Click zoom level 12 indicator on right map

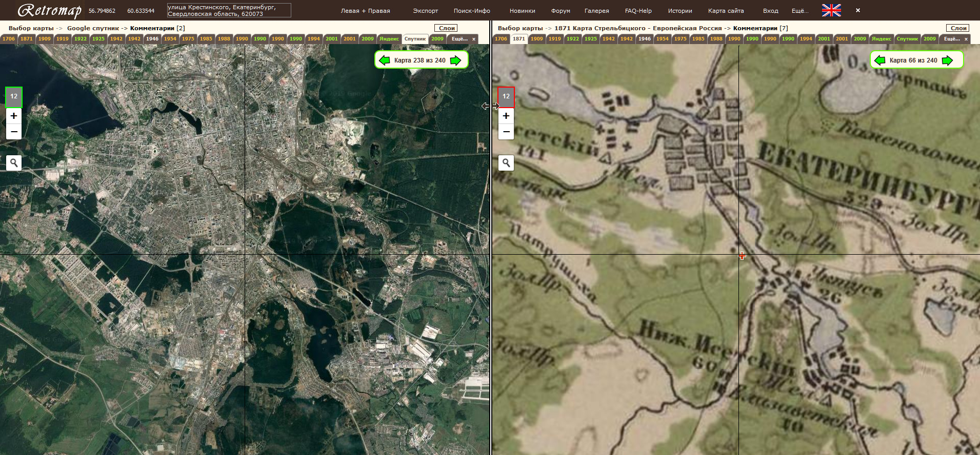click(506, 96)
